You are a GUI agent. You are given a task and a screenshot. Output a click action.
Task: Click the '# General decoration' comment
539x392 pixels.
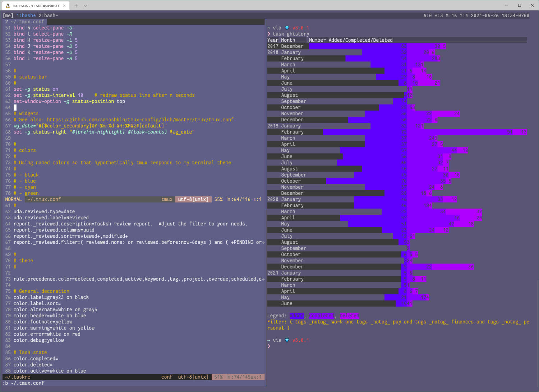coord(41,291)
